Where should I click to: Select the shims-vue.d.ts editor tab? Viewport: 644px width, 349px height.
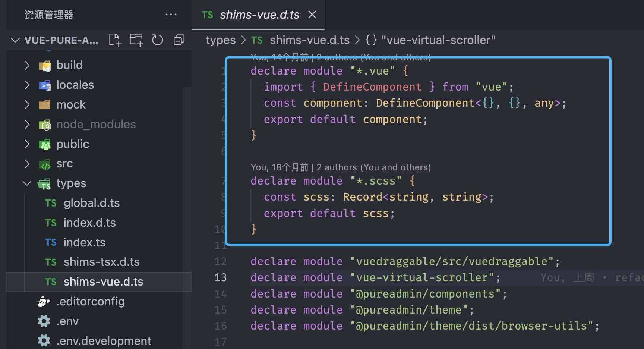pos(259,15)
